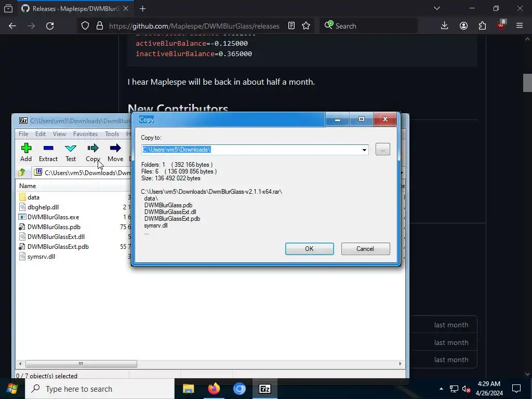
Task: Open the Firefox account icon
Action: [463, 26]
